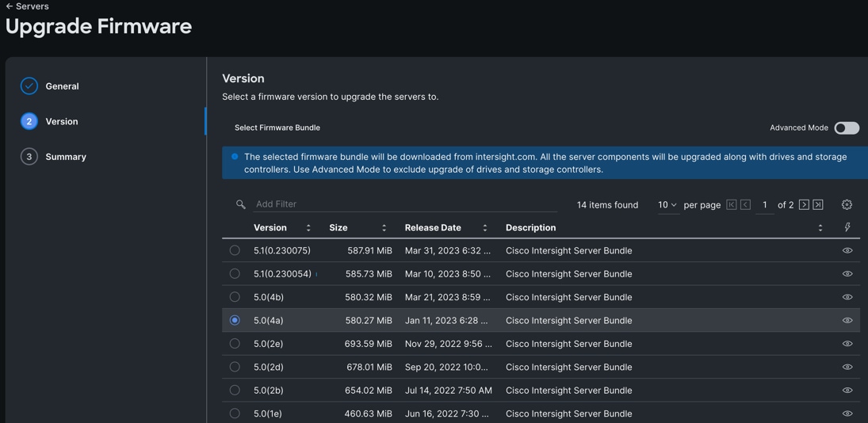The height and width of the screenshot is (423, 868).
Task: Click the Jan 11, 2023 release date cell
Action: (x=447, y=320)
